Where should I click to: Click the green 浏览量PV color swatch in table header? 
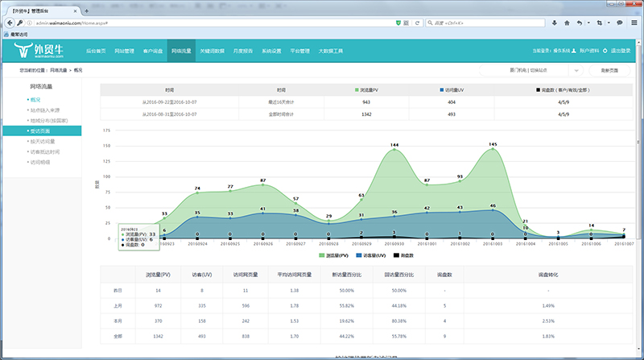[x=357, y=90]
